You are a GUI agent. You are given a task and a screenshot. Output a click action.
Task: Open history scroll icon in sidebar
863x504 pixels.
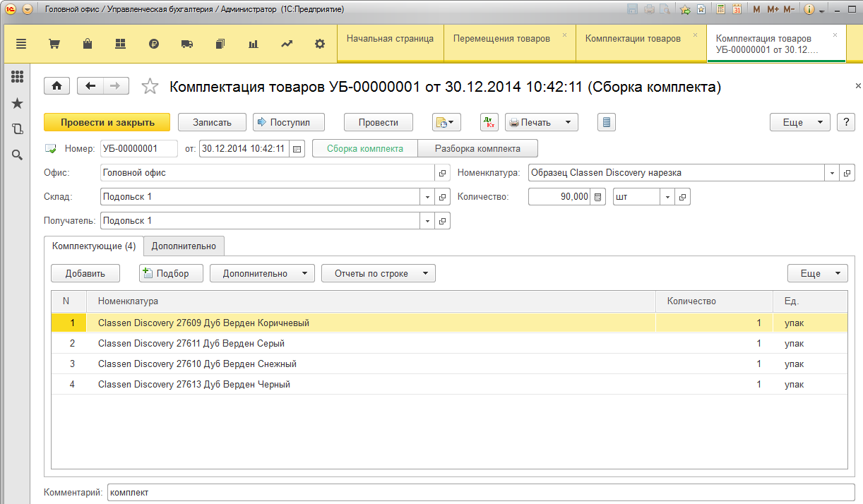[x=18, y=128]
